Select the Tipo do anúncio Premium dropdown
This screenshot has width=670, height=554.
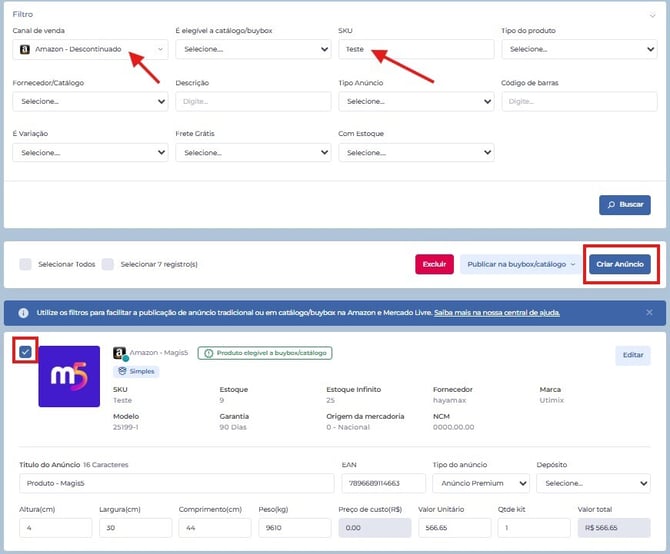click(480, 484)
